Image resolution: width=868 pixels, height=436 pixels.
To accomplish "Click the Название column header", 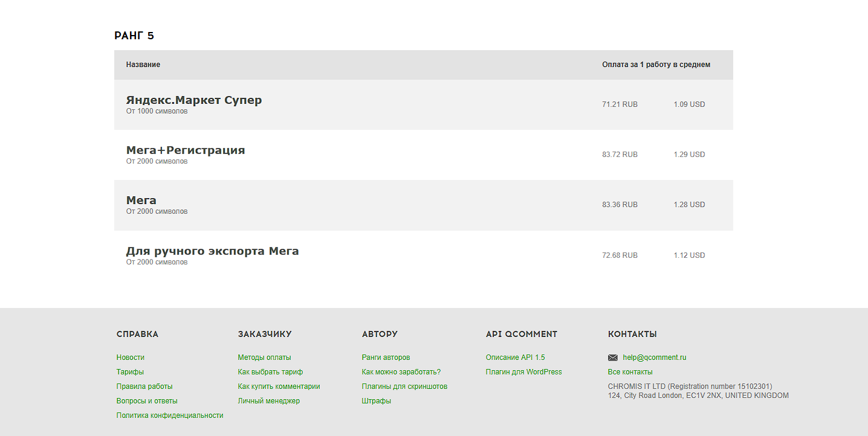I will pos(143,65).
